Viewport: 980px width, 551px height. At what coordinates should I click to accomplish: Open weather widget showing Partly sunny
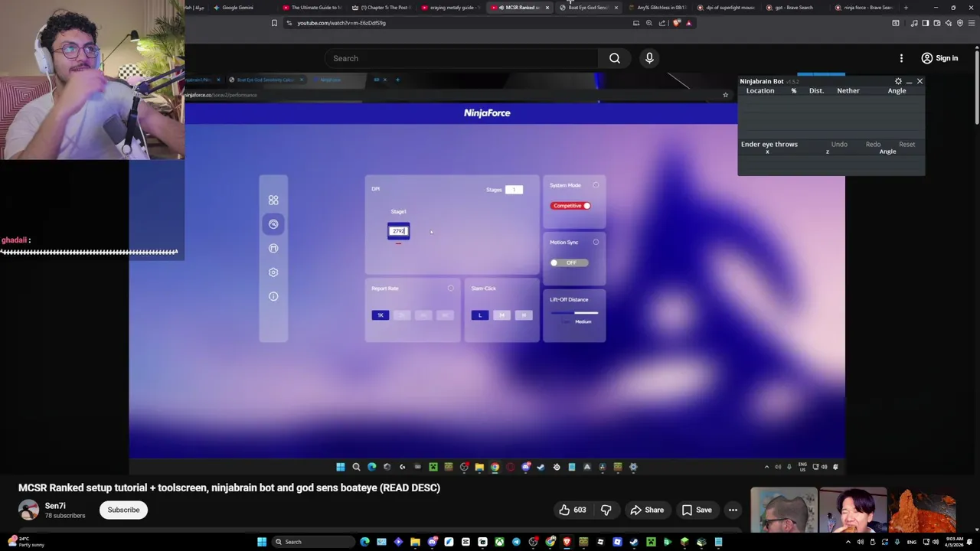tap(27, 542)
